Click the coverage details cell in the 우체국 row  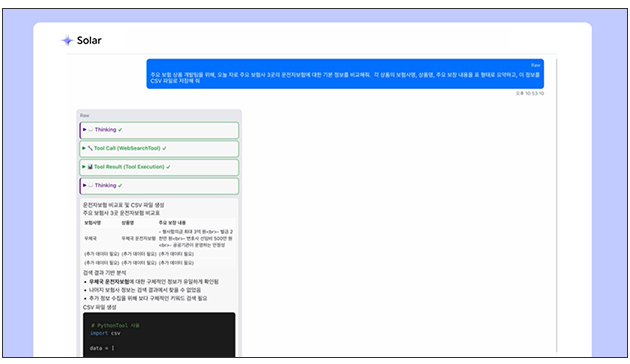click(x=196, y=238)
